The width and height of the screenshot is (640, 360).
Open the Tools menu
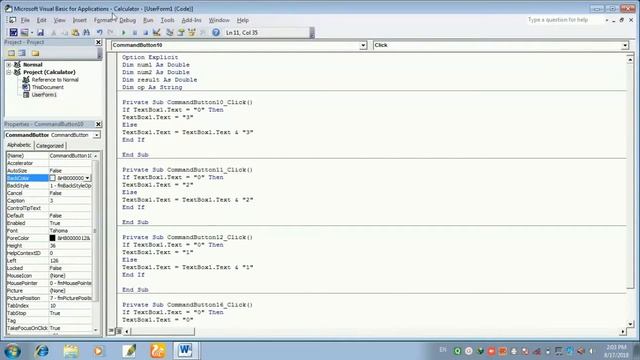pyautogui.click(x=167, y=20)
